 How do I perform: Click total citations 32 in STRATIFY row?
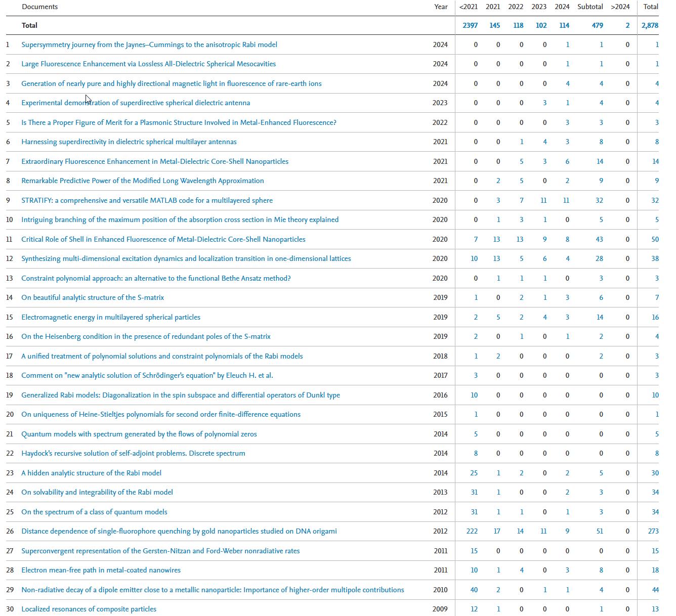[x=655, y=200]
